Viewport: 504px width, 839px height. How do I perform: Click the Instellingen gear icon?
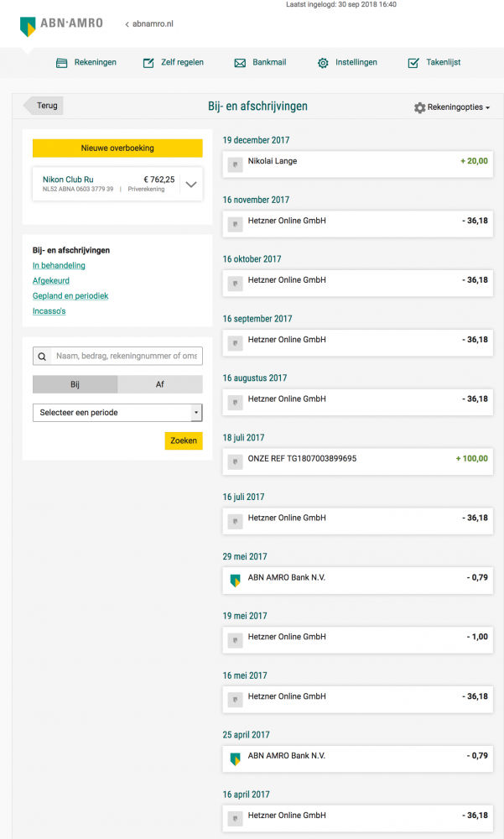(323, 63)
